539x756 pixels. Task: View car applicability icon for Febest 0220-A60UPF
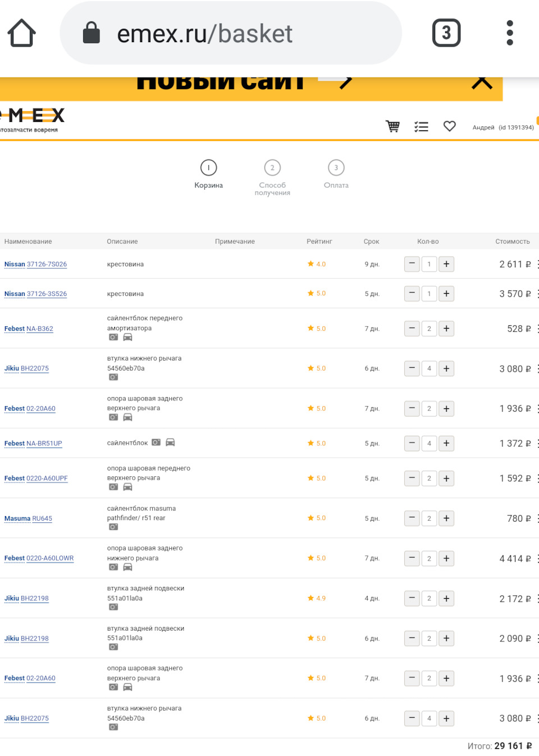[128, 487]
